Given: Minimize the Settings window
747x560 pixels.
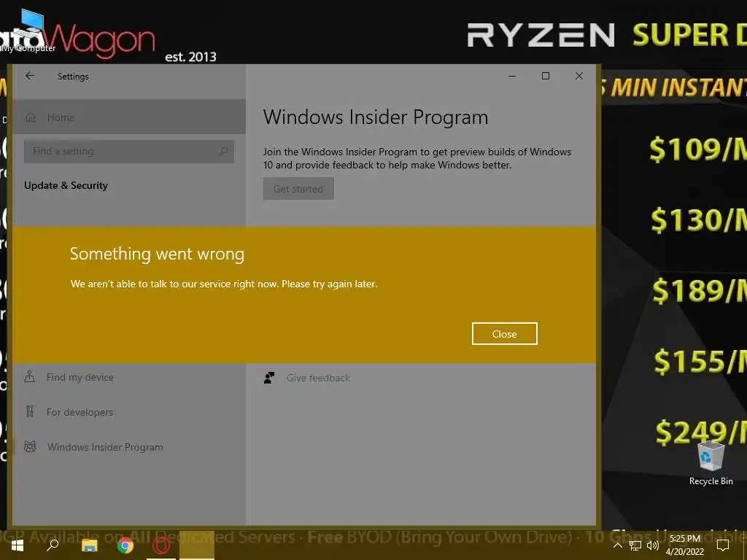Looking at the screenshot, I should tap(512, 76).
